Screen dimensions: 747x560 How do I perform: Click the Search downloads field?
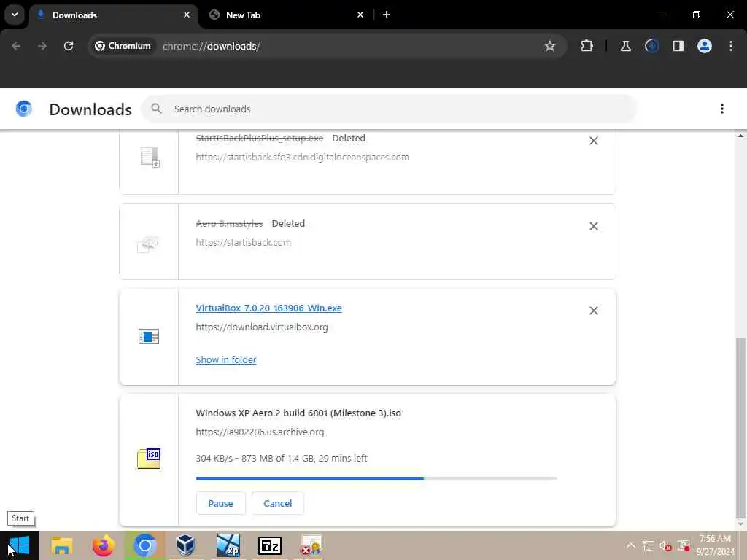tap(389, 109)
